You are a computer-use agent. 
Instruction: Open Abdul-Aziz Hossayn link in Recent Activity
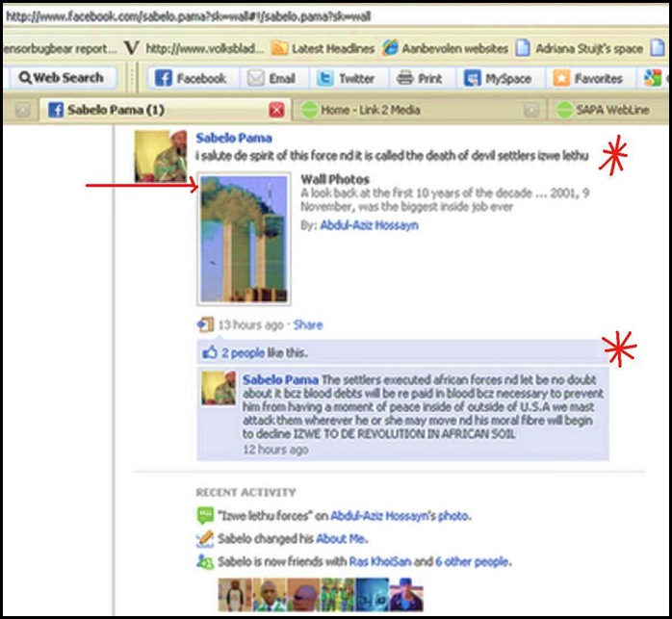378,516
